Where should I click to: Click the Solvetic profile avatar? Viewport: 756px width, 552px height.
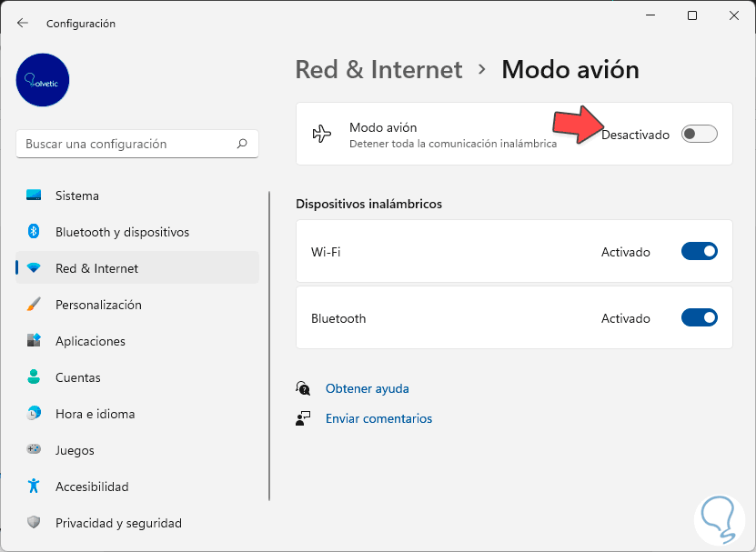pos(43,80)
